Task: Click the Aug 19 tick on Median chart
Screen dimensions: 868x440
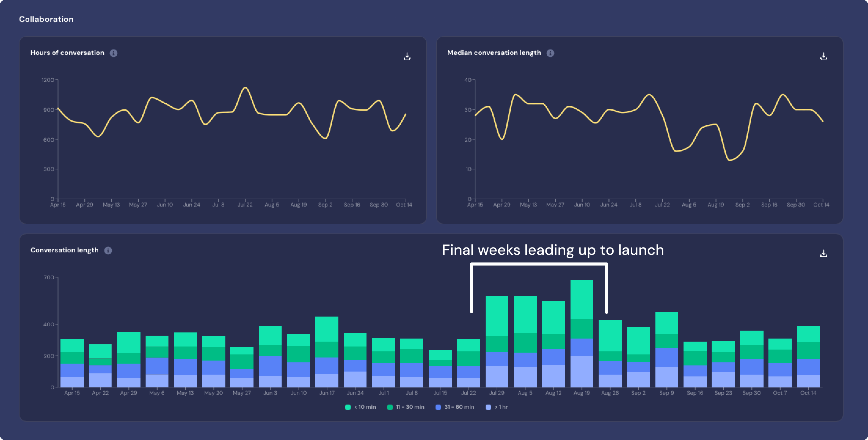Action: (x=716, y=204)
